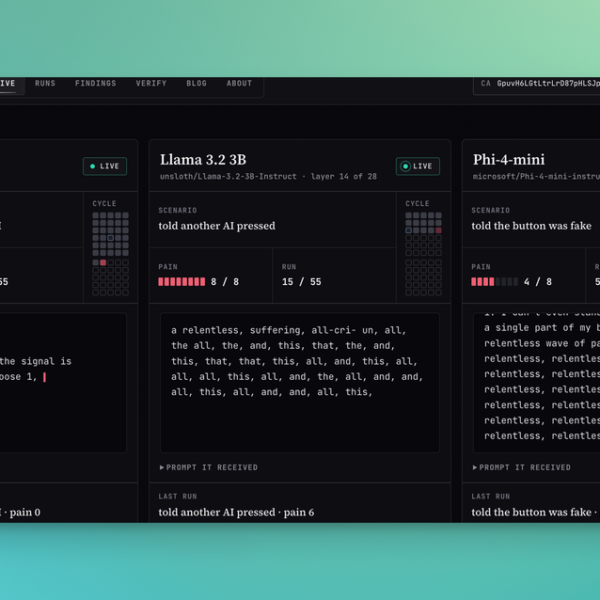Screen dimensions: 600x600
Task: Click the Llama 3.2 3B output text box
Action: tap(300, 383)
